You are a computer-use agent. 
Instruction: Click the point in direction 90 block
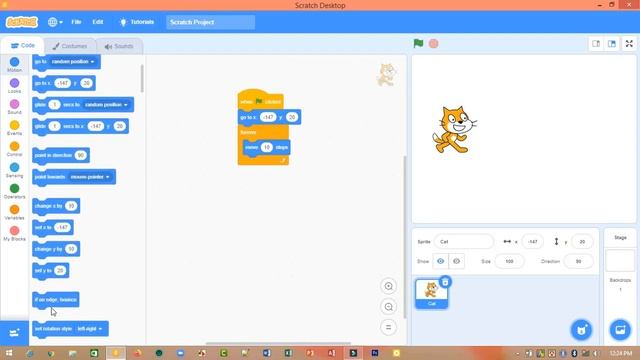click(61, 156)
